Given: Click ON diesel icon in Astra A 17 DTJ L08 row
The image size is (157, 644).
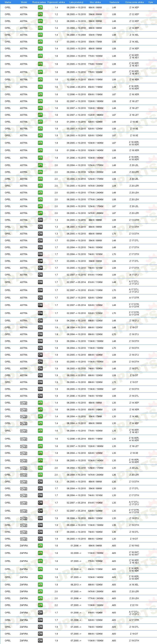Looking at the screenshot, I should click(x=40, y=275).
